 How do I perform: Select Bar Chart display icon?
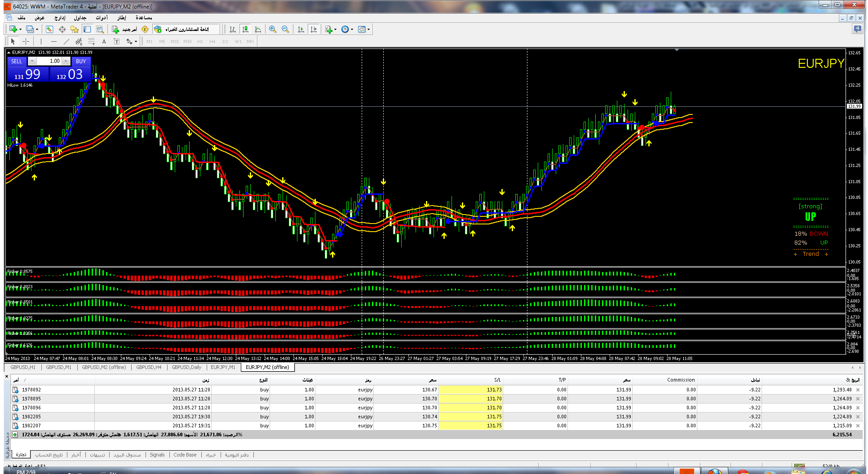click(233, 29)
